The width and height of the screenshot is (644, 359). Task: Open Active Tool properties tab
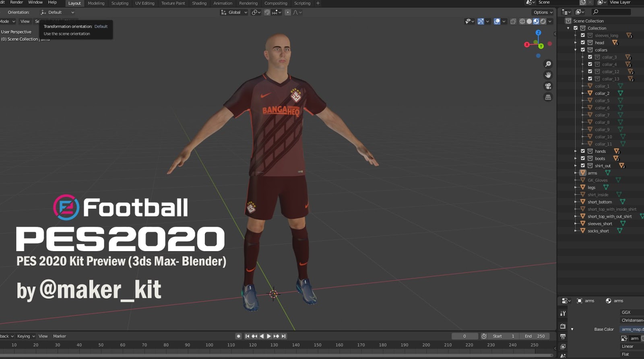pyautogui.click(x=563, y=313)
